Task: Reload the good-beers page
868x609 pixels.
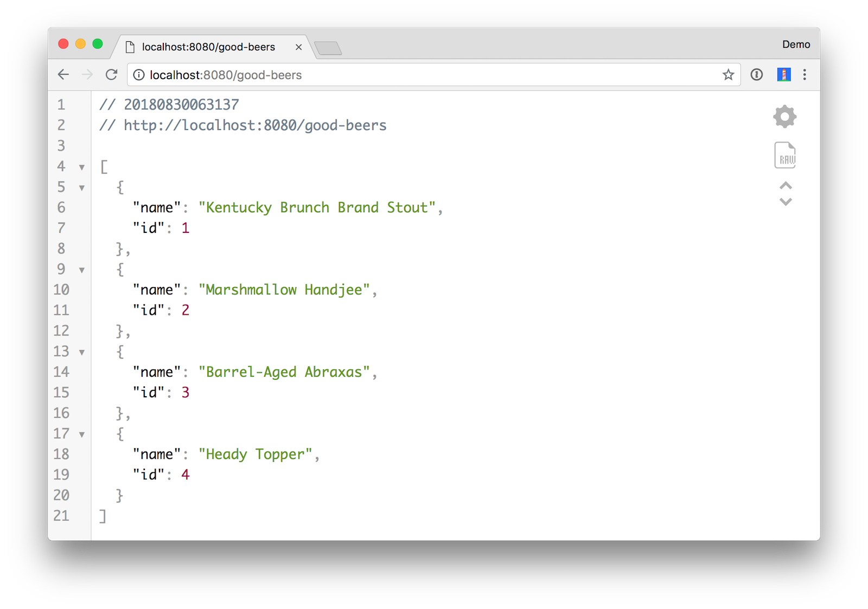Action: pos(111,75)
